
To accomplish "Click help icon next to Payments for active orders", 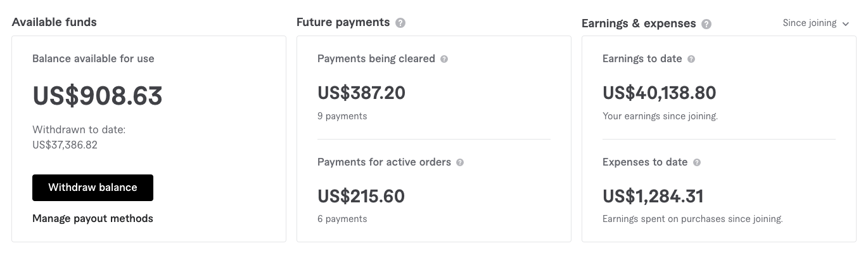I will (x=460, y=162).
